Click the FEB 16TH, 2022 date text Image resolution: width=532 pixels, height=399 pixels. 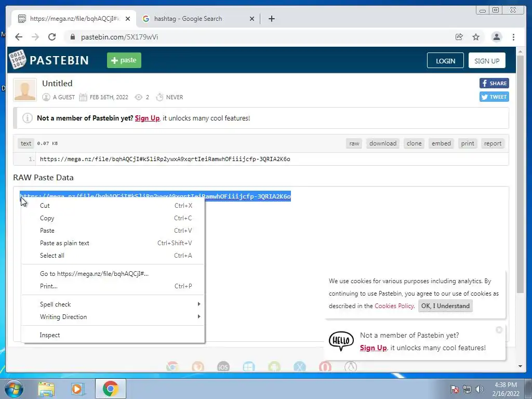[x=109, y=97]
